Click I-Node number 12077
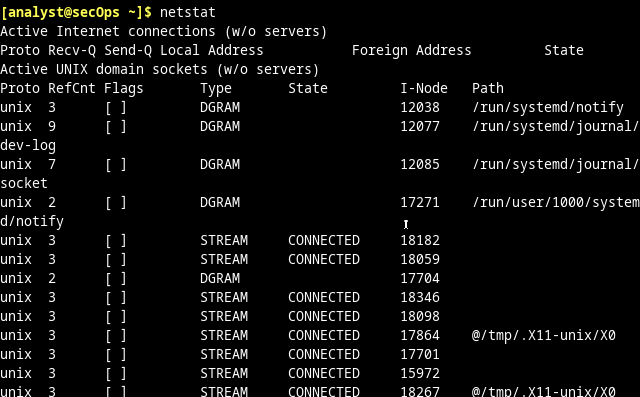The image size is (640, 397). 420,126
